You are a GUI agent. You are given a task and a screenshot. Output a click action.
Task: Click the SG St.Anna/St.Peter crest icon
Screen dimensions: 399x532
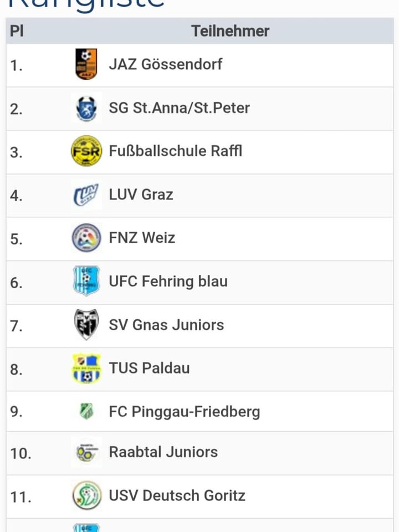click(86, 108)
